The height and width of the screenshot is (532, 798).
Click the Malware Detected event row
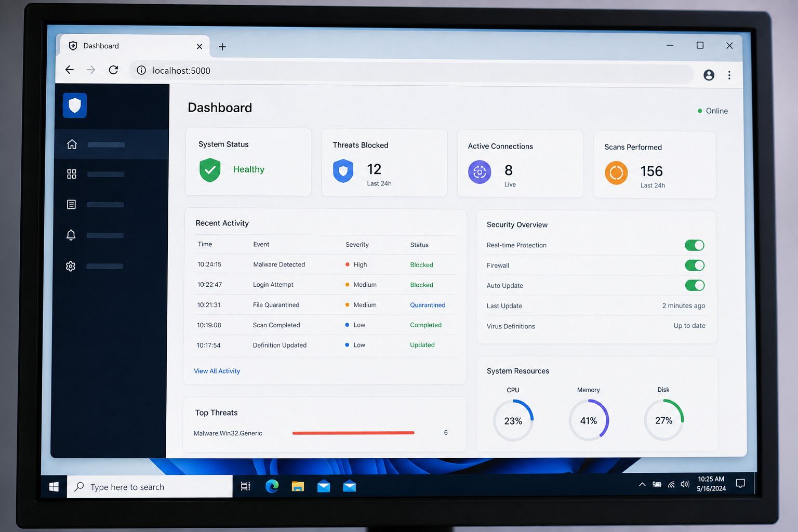coord(325,264)
